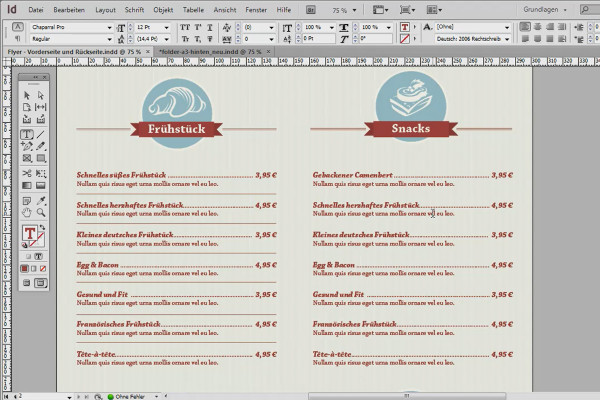This screenshot has width=600, height=400.
Task: Select the Pen tool
Action: [26, 146]
